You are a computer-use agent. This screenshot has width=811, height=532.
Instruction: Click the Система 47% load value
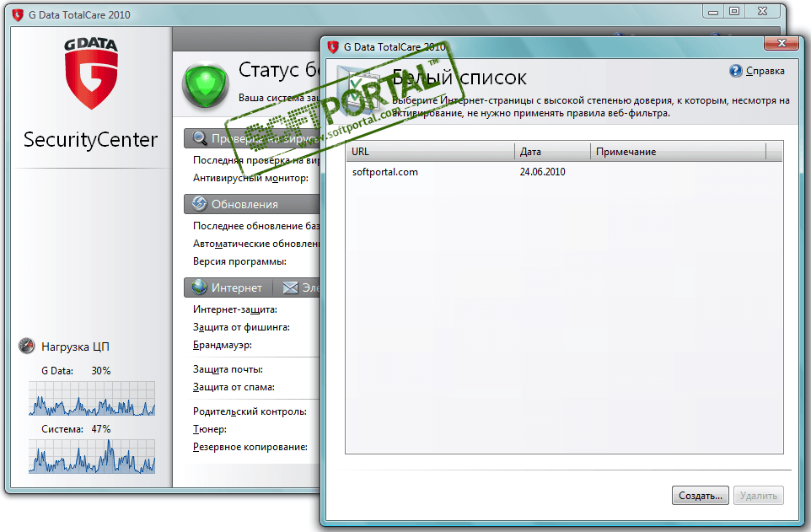tap(101, 429)
